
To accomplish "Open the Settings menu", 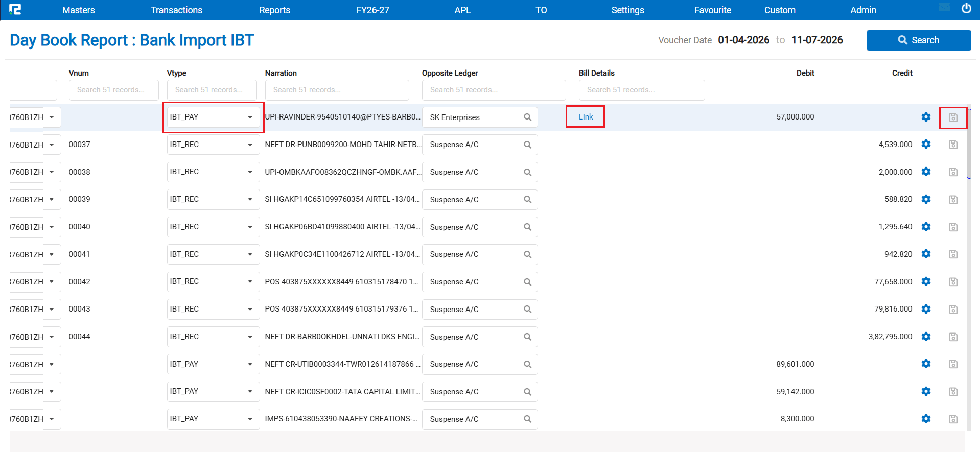I will coord(628,10).
